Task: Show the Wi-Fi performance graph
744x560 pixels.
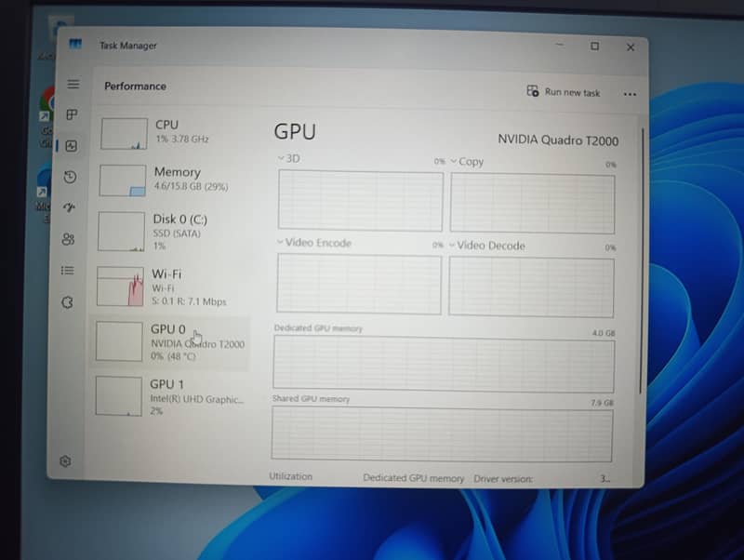Action: [x=170, y=287]
